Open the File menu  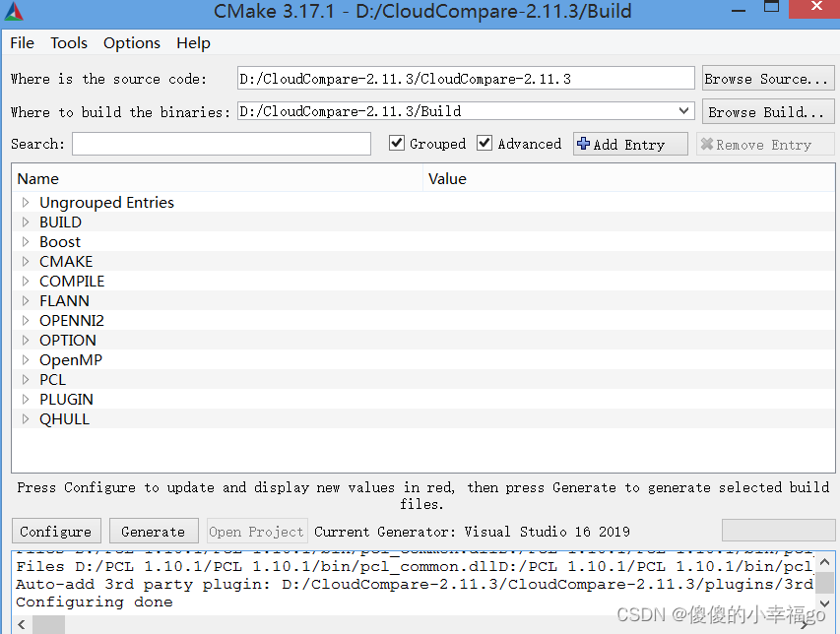point(22,43)
